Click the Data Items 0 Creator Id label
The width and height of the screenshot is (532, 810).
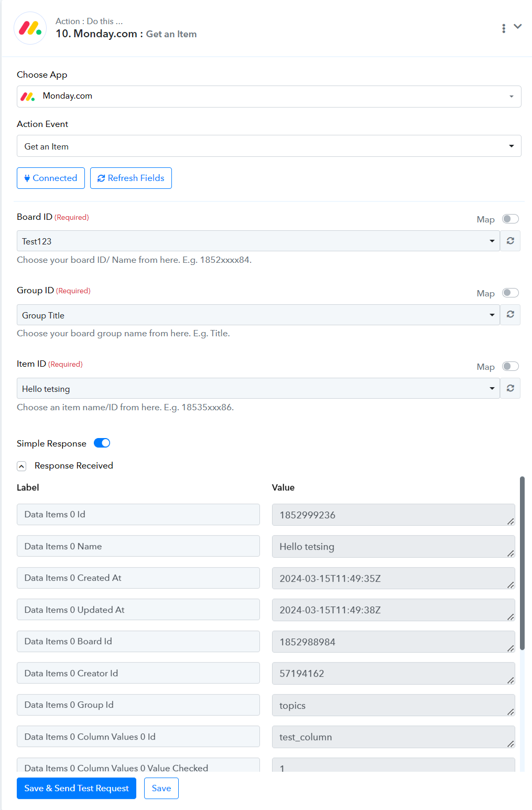[x=138, y=673]
